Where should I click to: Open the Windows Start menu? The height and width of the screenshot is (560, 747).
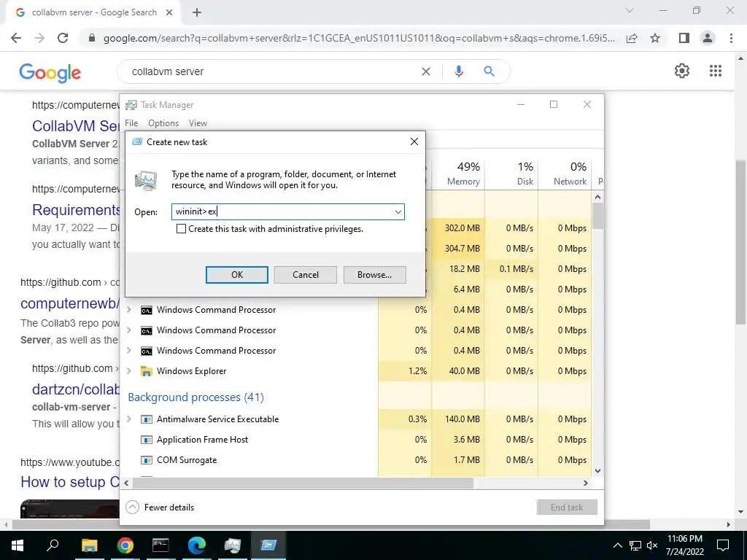click(x=18, y=545)
